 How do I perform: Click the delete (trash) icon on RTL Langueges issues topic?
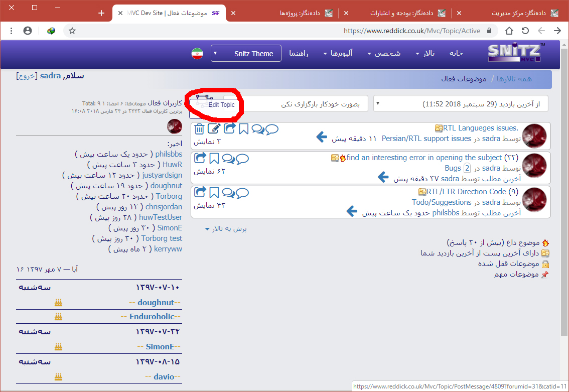coord(199,129)
